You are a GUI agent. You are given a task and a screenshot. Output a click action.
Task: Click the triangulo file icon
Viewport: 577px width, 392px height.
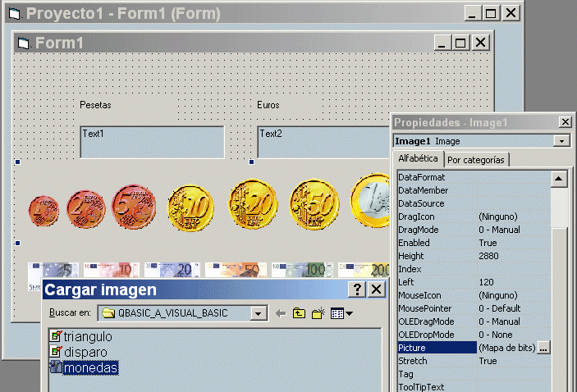pyautogui.click(x=56, y=335)
